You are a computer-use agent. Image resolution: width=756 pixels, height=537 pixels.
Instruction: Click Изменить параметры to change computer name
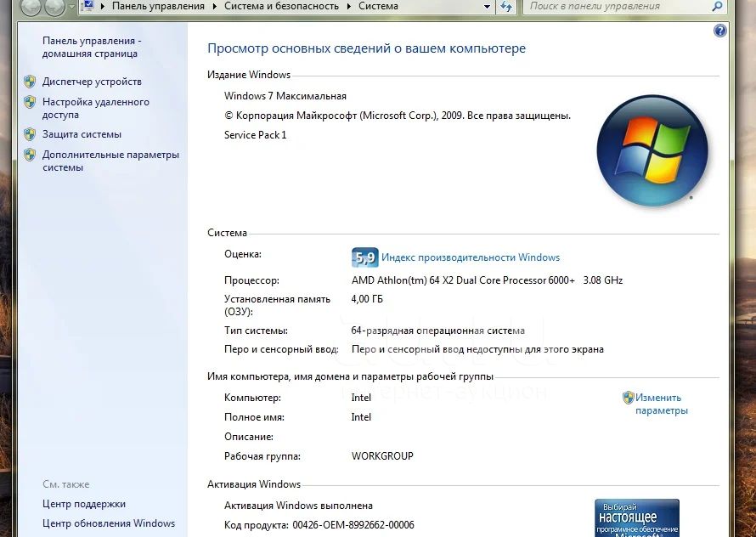pos(661,404)
